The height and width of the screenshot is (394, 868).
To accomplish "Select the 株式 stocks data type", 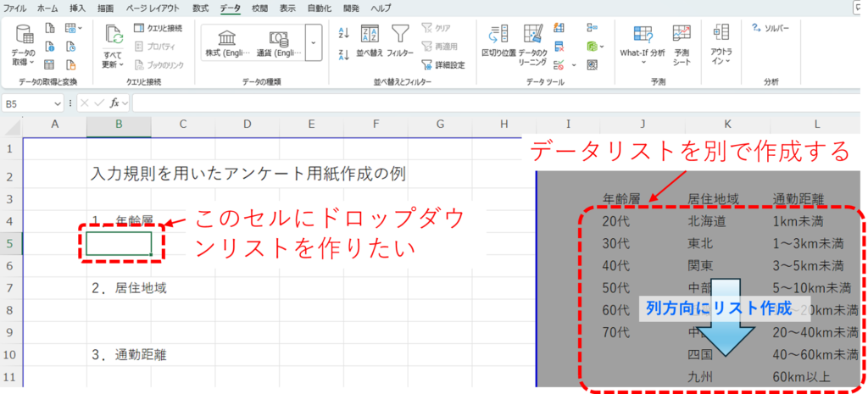I will [x=227, y=42].
